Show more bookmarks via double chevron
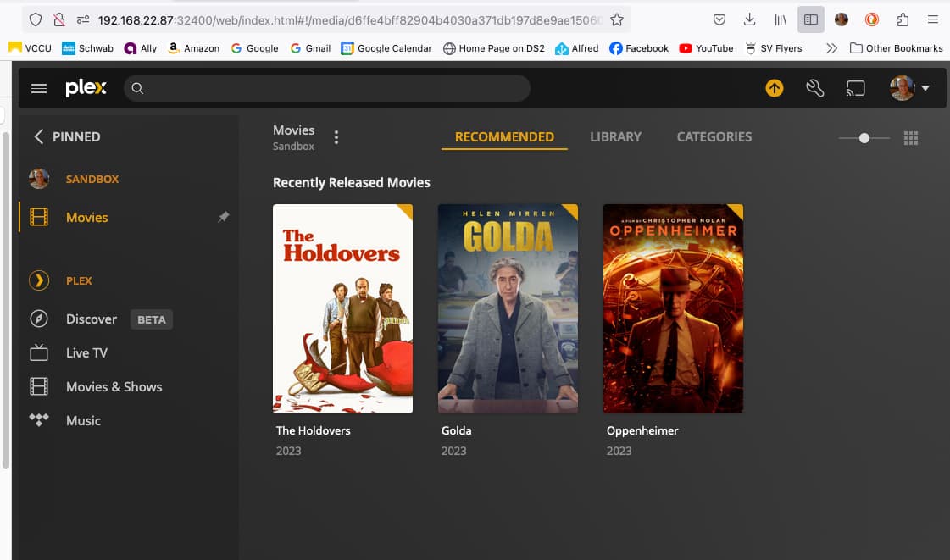Viewport: 950px width, 560px height. tap(832, 48)
